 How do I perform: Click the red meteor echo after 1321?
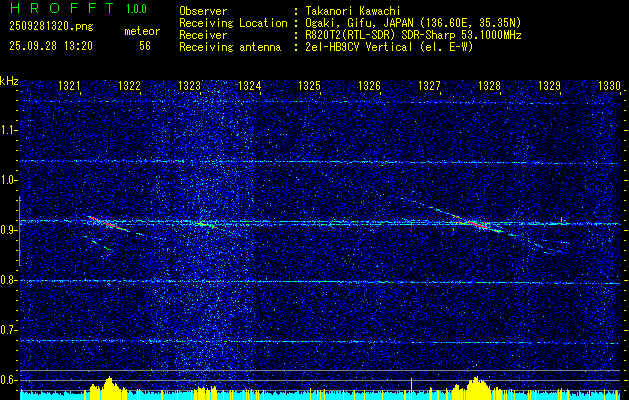pyautogui.click(x=103, y=222)
